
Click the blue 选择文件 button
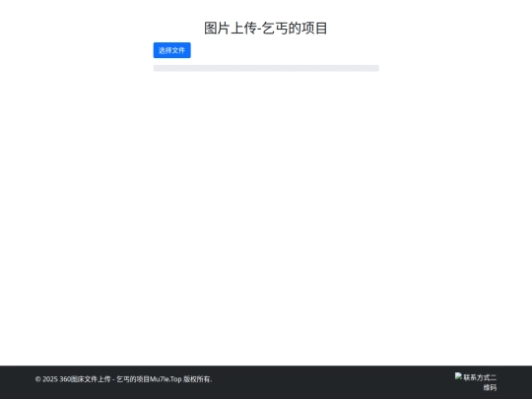point(172,50)
